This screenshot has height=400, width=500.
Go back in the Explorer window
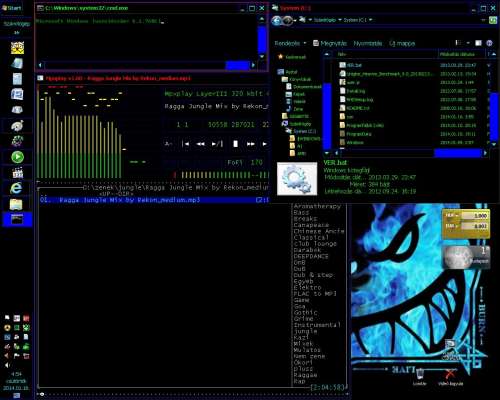276,21
